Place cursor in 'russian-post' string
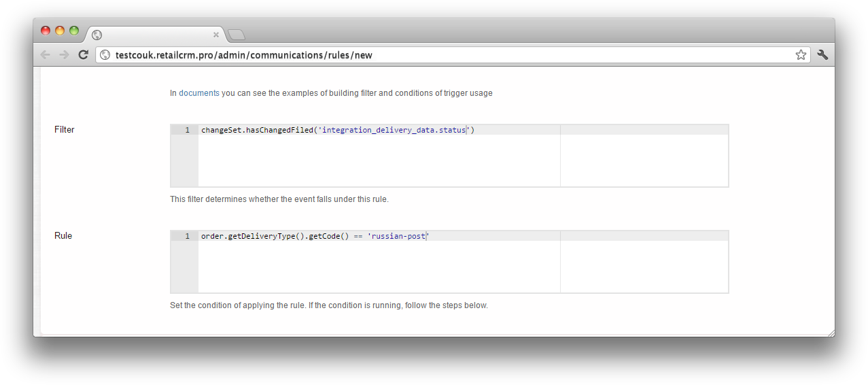 399,236
